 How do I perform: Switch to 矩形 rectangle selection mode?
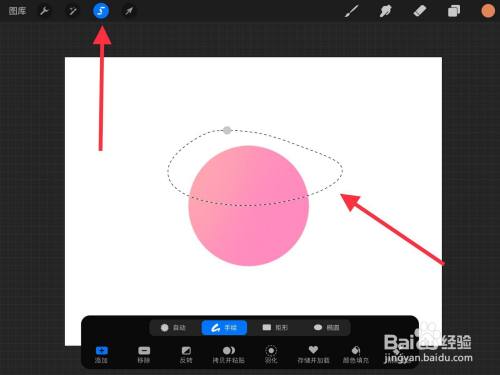275,328
